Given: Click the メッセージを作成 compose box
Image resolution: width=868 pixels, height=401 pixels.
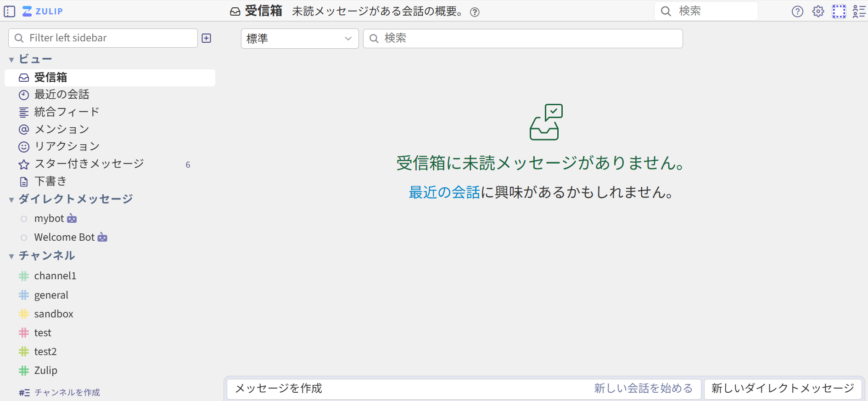Looking at the screenshot, I should (464, 389).
